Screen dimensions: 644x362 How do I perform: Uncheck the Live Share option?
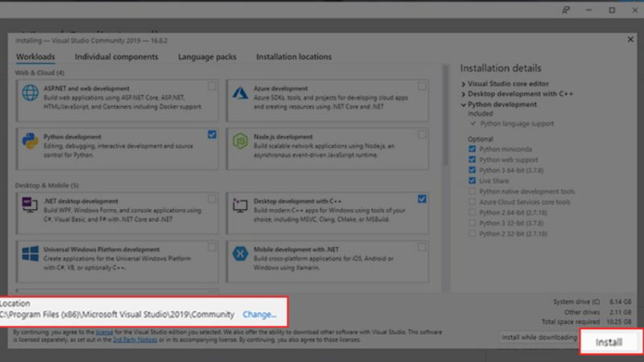(x=472, y=180)
